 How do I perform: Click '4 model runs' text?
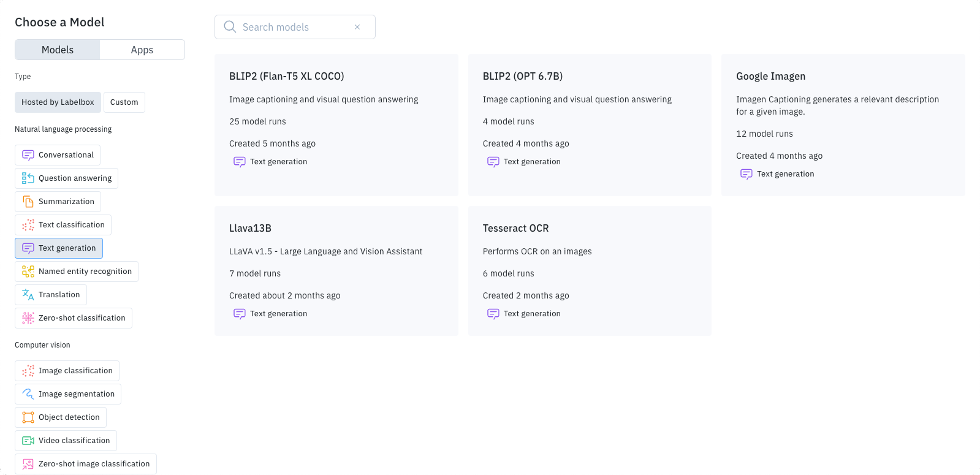pyautogui.click(x=509, y=121)
